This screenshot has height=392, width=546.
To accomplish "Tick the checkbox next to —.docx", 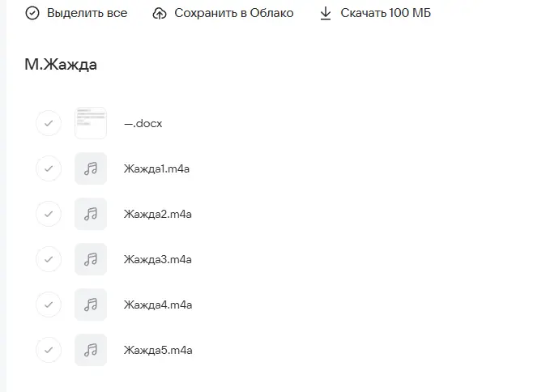I will [x=49, y=123].
